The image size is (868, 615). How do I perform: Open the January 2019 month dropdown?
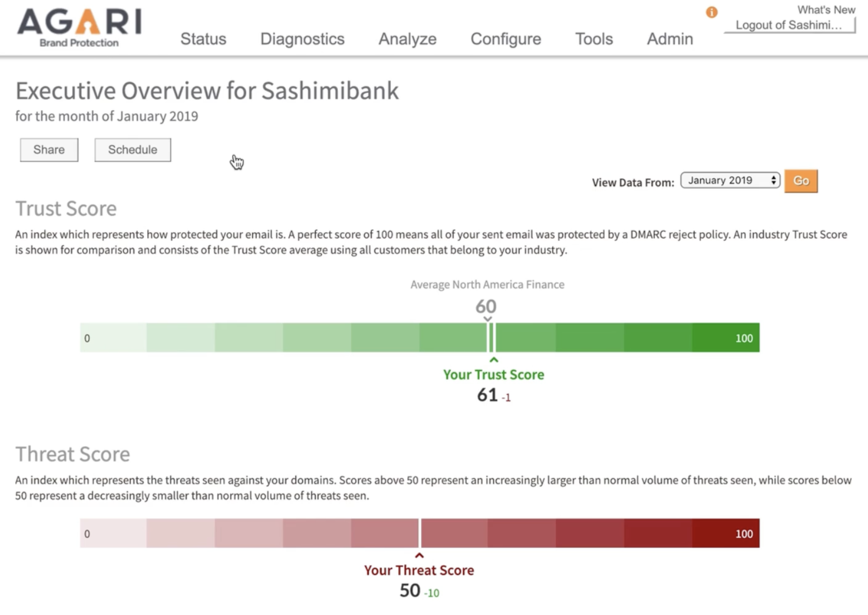coord(730,181)
